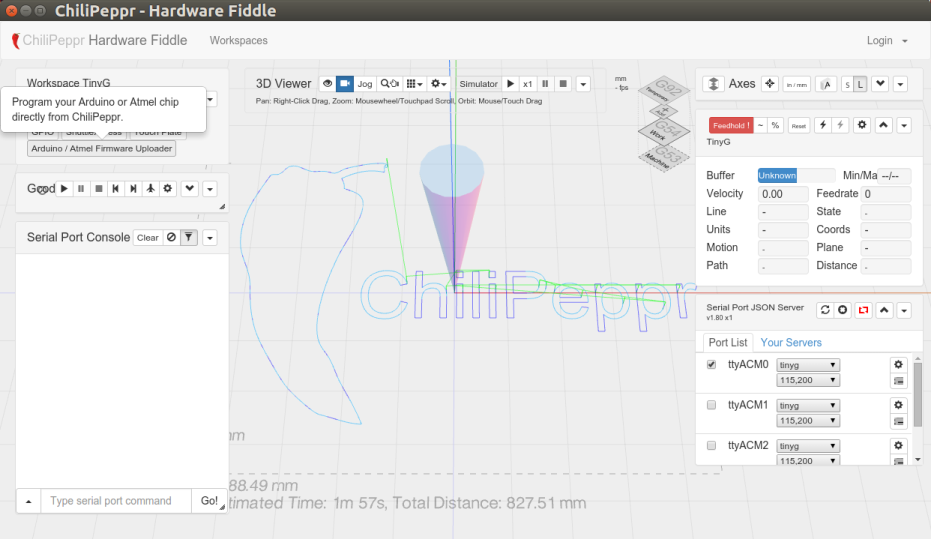
Task: Open the grid dropdown in 3D Viewer
Action: point(414,84)
